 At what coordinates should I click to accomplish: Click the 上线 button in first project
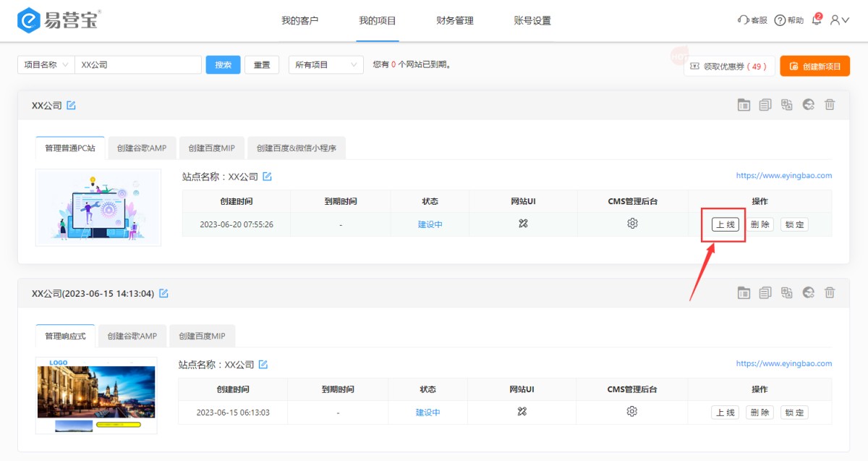725,224
